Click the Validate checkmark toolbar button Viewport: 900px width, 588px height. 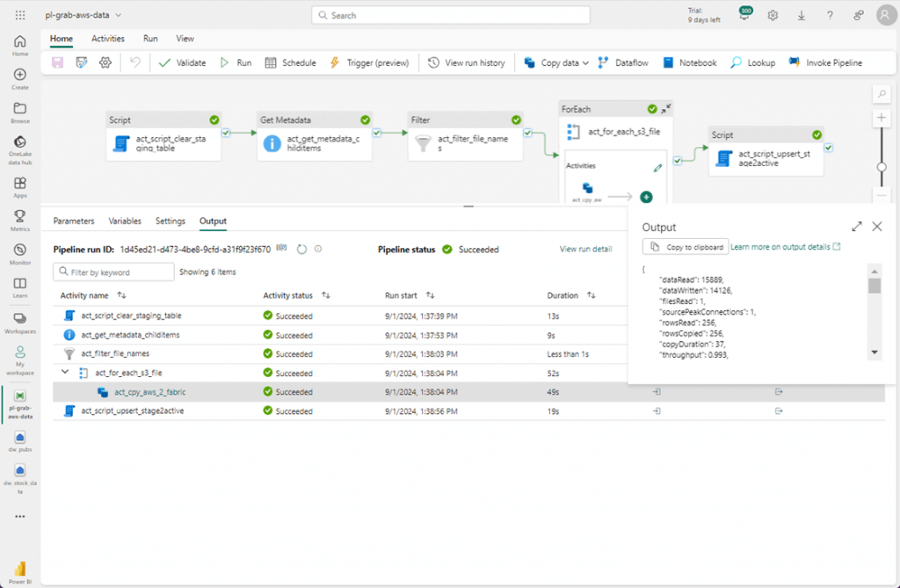point(182,63)
